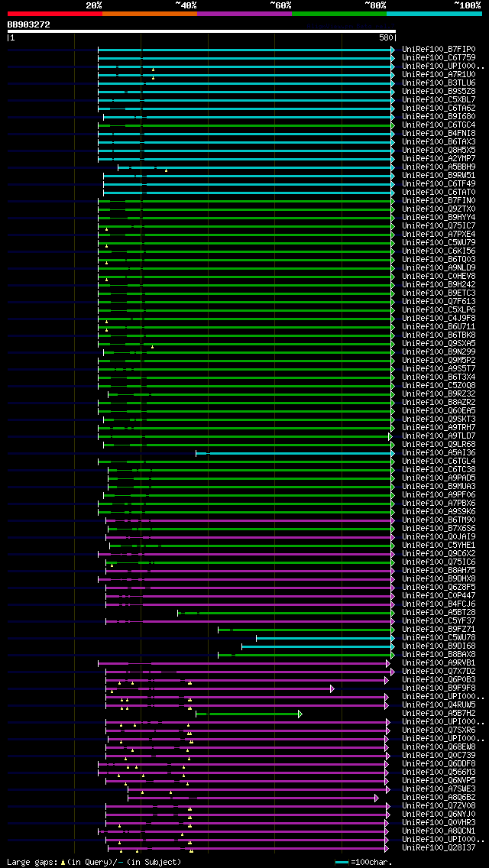This screenshot has width=489, height=868.
Task: Click UniRef100_A7SWE3 label
Action: (x=439, y=789)
